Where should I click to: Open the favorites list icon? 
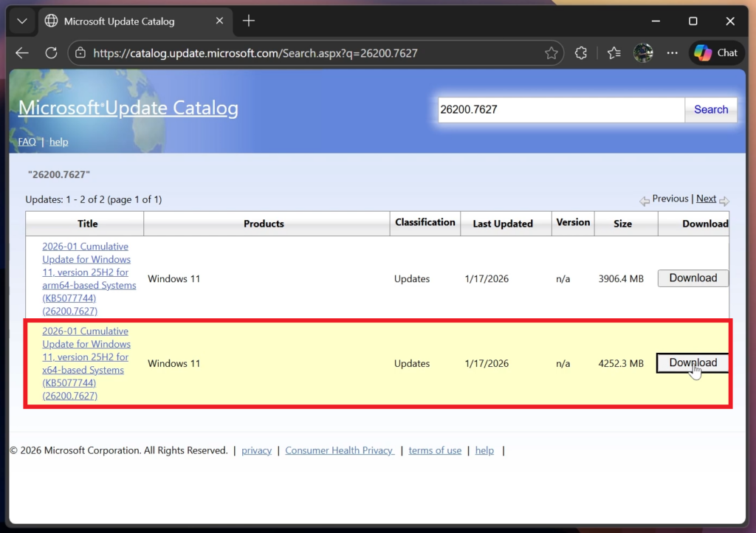(x=614, y=53)
